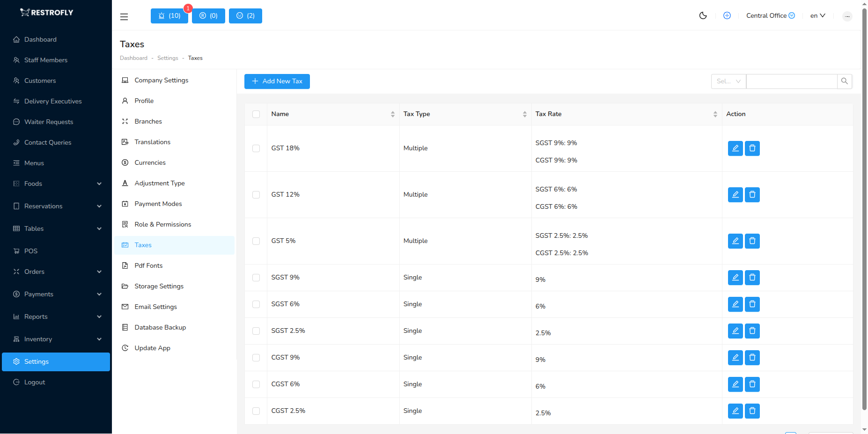This screenshot has width=868, height=434.
Task: Check the CGST 2.5% row checkbox
Action: [x=256, y=411]
